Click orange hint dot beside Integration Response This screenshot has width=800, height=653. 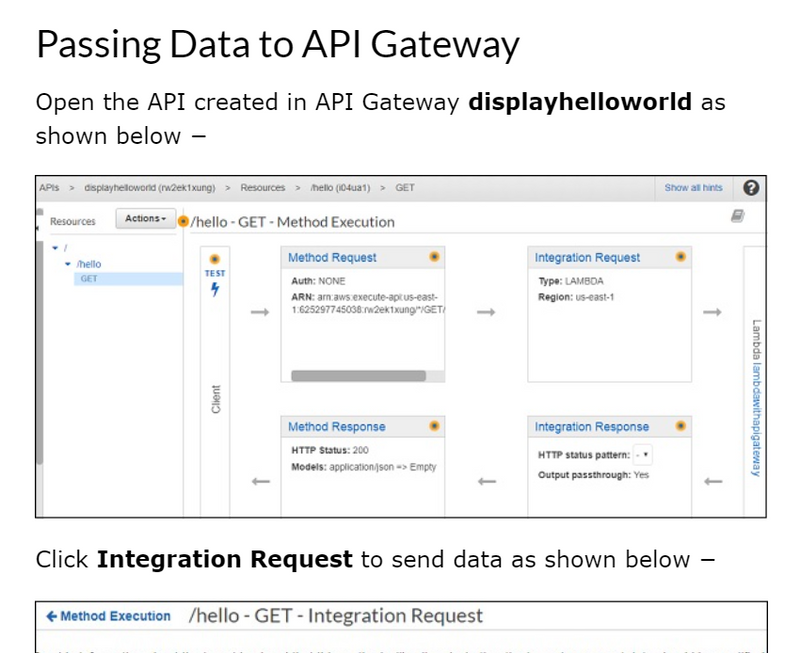point(680,426)
